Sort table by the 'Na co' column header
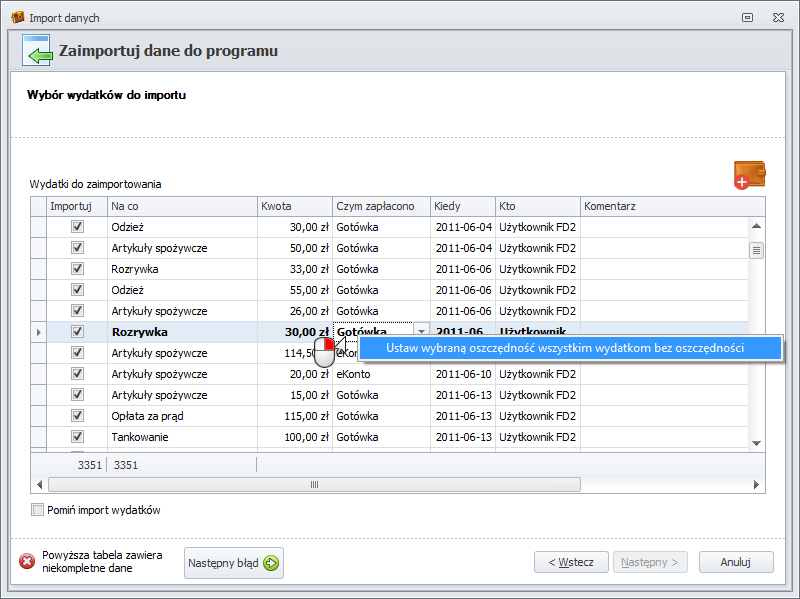This screenshot has height=599, width=800. coord(181,206)
